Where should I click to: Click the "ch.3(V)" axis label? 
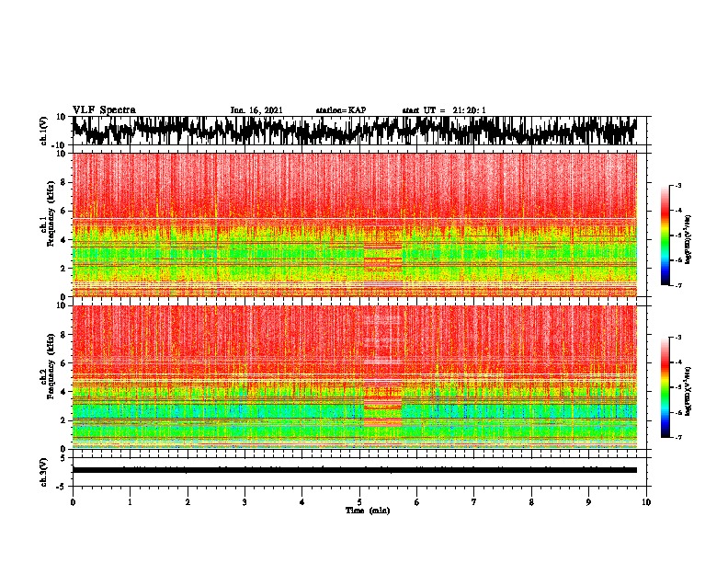(44, 472)
